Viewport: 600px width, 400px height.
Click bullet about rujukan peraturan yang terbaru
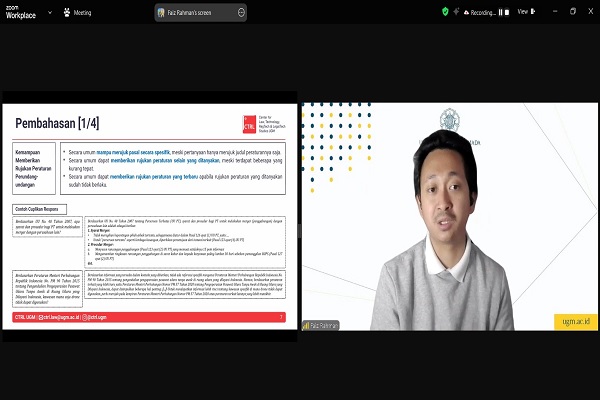174,181
